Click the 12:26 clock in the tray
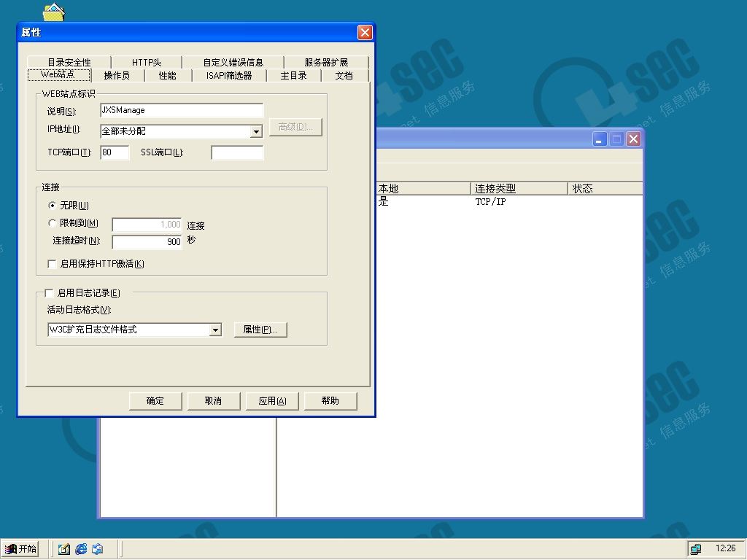Screen dimensions: 747x560 (725, 548)
